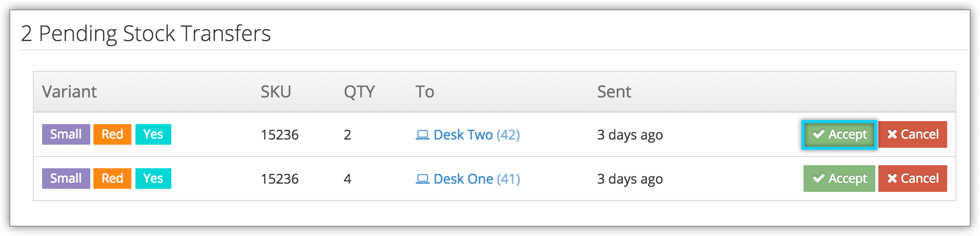
Task: Accept the Desk Two stock transfer
Action: pyautogui.click(x=839, y=134)
